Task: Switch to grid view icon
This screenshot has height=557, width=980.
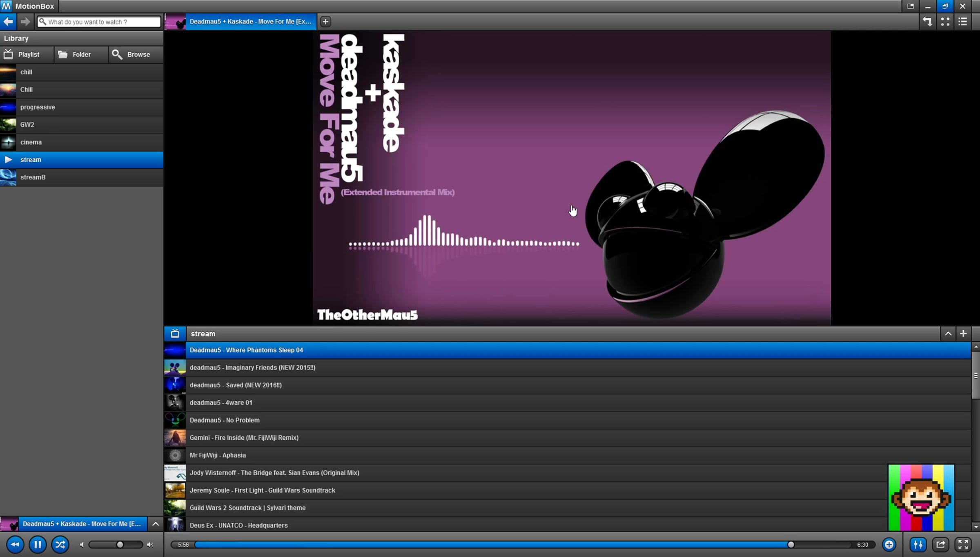Action: (x=945, y=22)
